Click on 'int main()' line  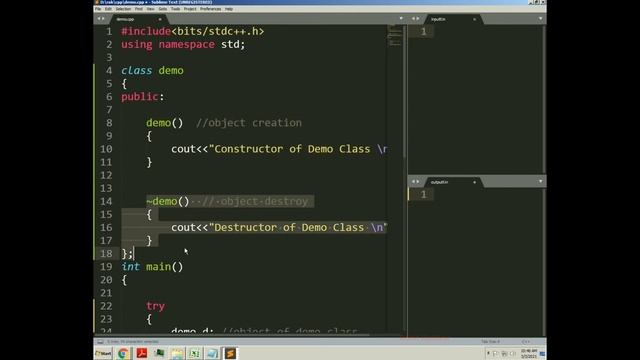coord(152,267)
